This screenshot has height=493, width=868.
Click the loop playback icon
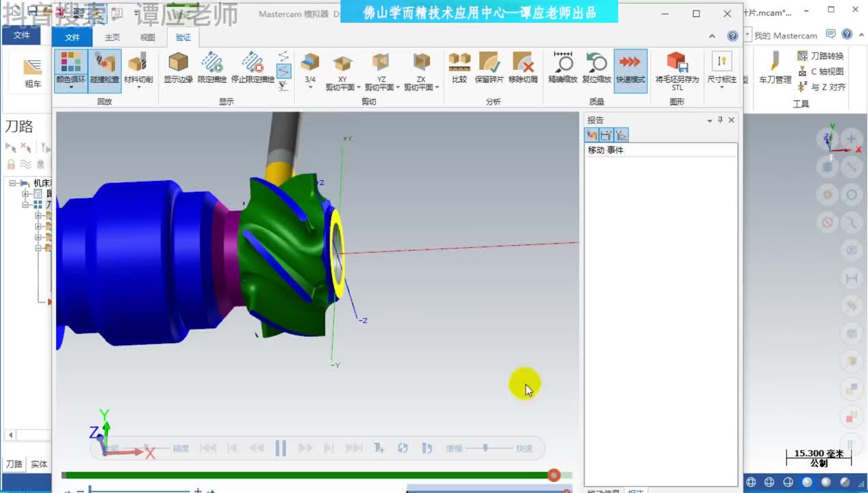(403, 448)
